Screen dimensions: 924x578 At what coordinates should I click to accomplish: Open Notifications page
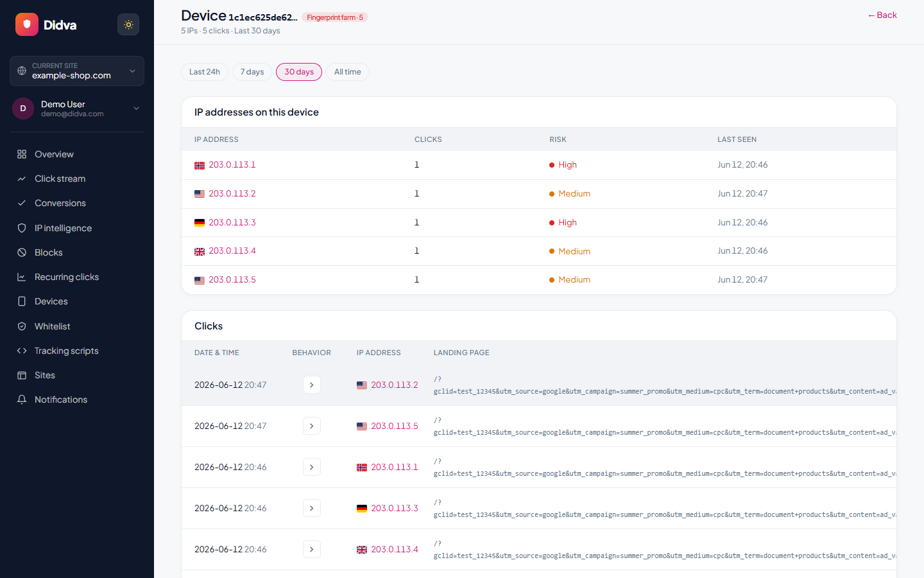coord(60,399)
